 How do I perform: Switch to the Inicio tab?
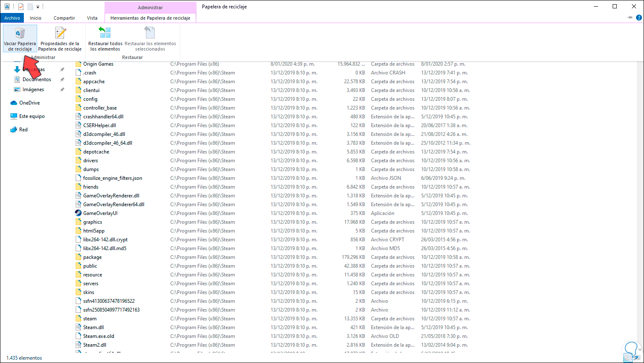[x=36, y=18]
